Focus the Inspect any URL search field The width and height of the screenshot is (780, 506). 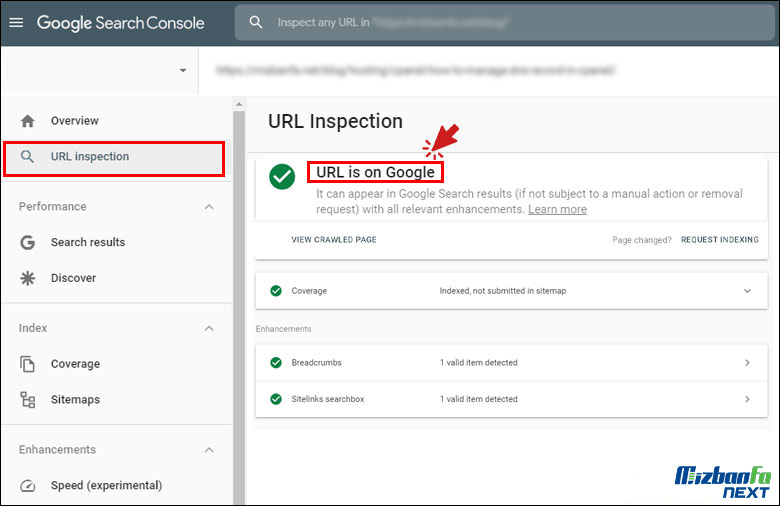pos(504,22)
